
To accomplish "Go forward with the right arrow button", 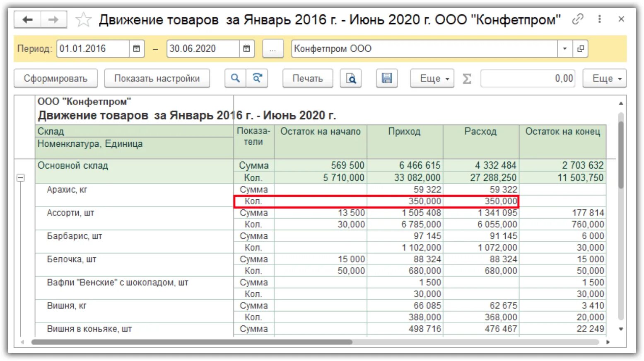I will point(53,19).
